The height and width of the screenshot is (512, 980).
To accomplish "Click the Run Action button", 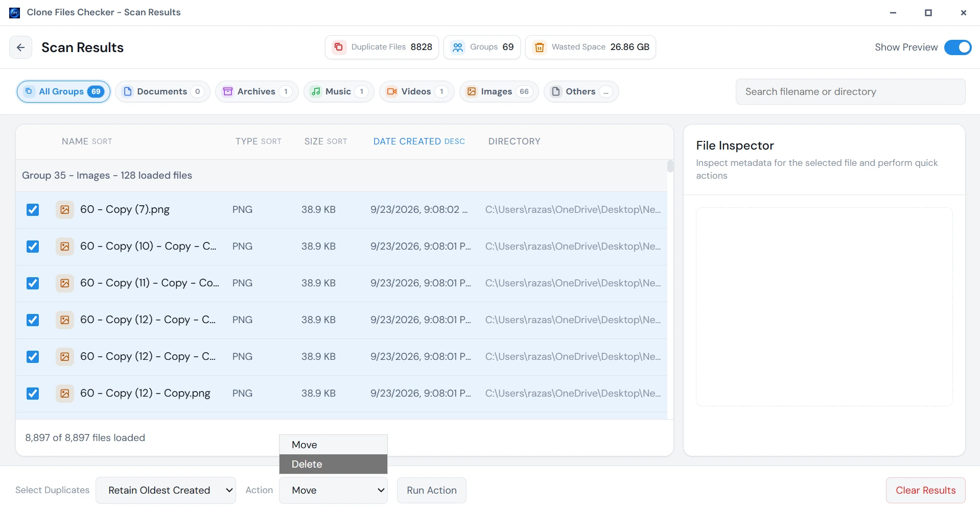I will pyautogui.click(x=431, y=491).
